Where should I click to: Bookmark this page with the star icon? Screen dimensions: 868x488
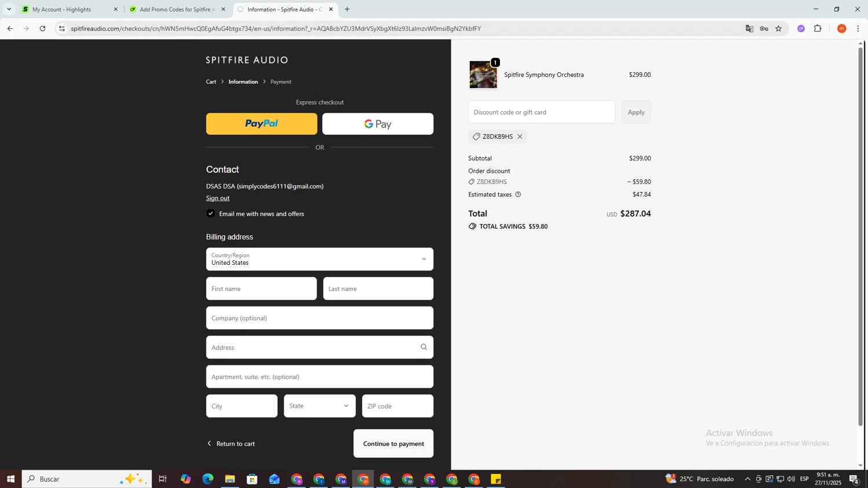coord(779,28)
